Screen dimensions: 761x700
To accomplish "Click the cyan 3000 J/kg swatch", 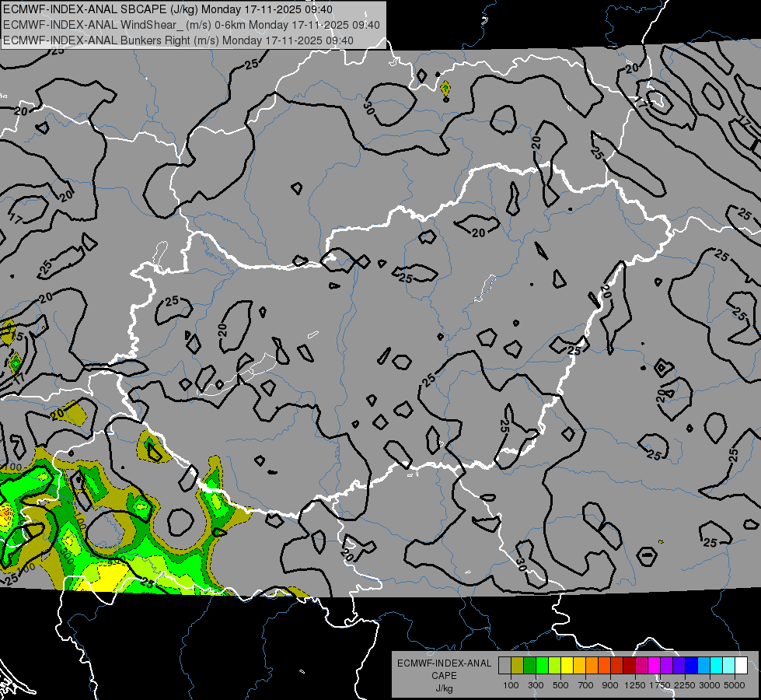I will [717, 665].
